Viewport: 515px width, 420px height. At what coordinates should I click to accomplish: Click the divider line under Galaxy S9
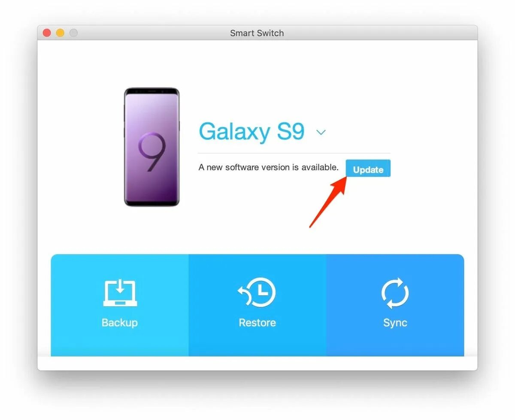point(294,153)
